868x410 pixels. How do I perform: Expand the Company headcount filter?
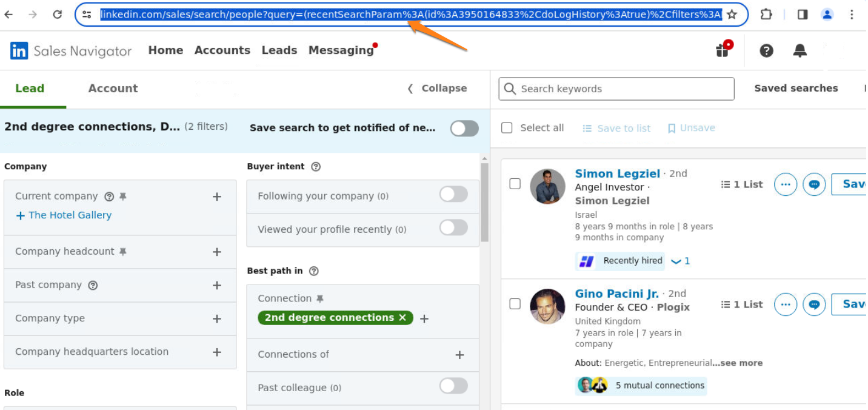coord(217,252)
